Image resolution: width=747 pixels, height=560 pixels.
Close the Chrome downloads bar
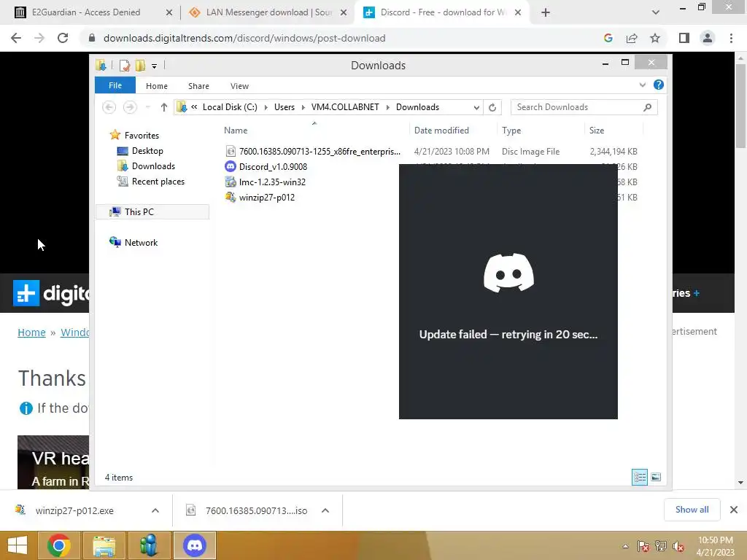point(734,510)
